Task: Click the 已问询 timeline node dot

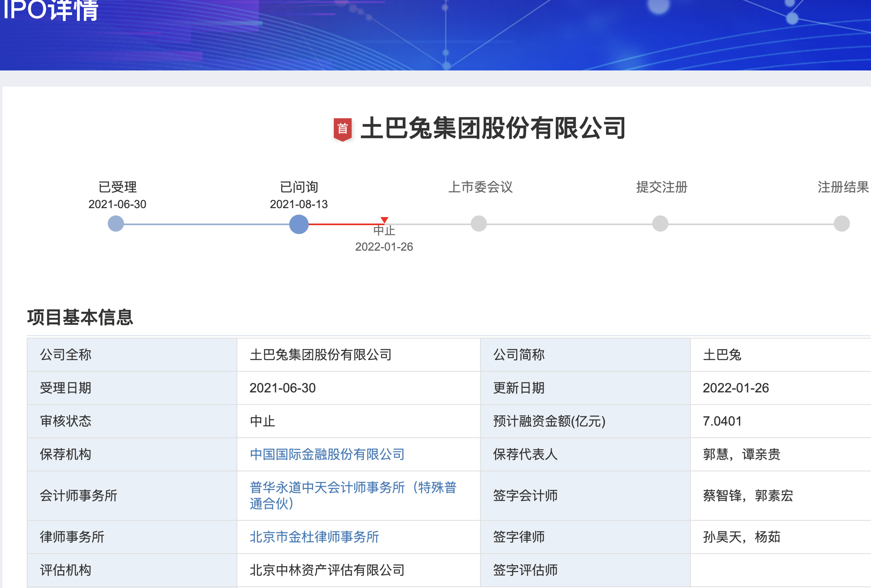Action: [299, 224]
